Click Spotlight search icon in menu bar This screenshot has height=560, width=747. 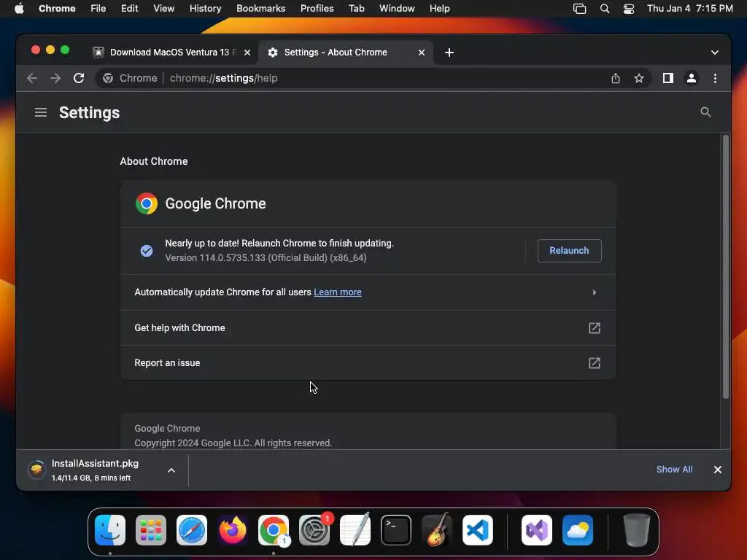point(605,9)
